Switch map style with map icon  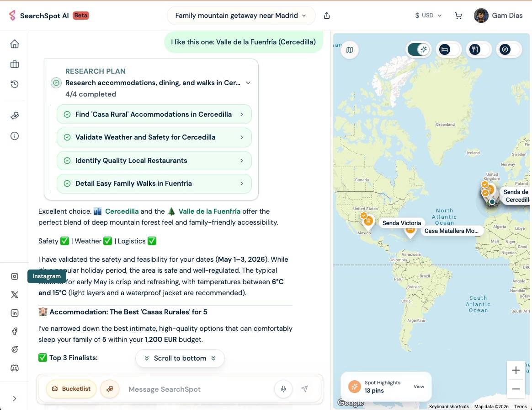pyautogui.click(x=350, y=50)
